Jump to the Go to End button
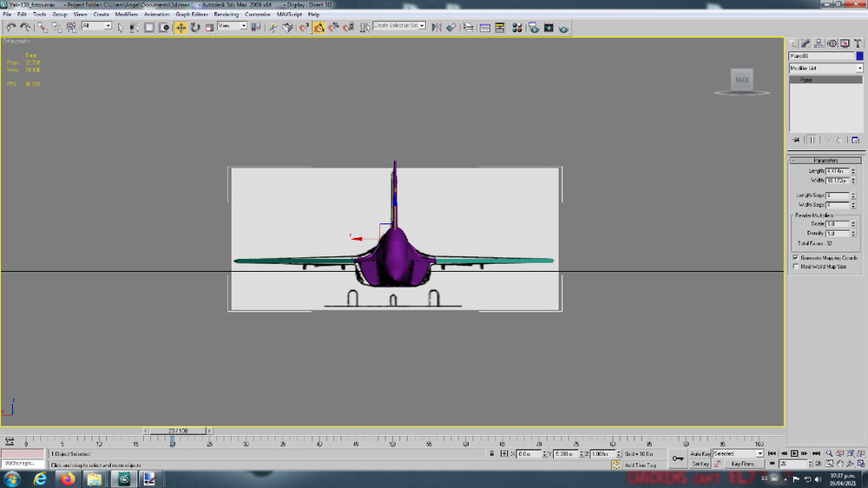The image size is (868, 488). pyautogui.click(x=816, y=453)
